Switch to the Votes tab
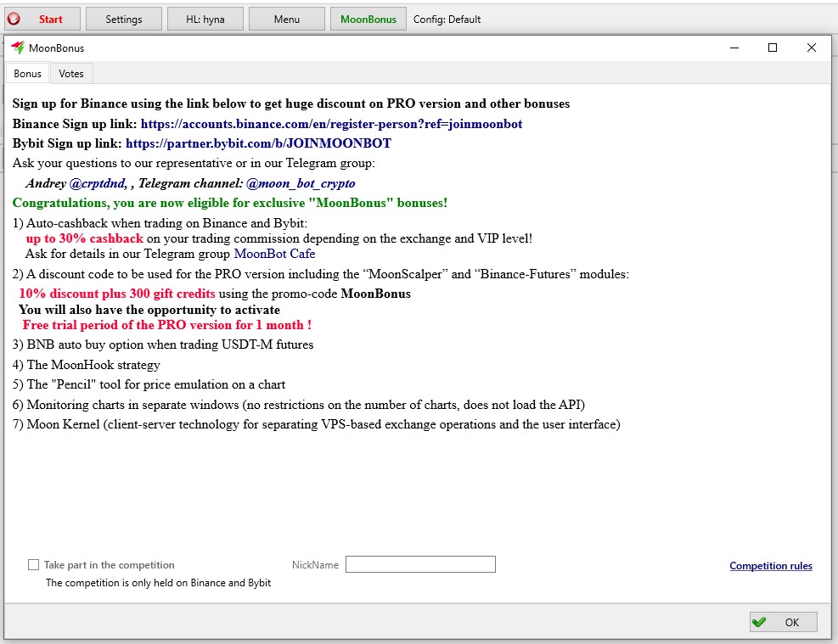The image size is (838, 644). (x=71, y=74)
